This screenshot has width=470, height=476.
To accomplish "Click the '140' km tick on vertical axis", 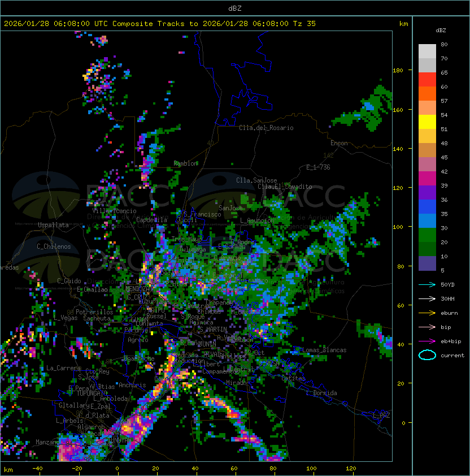I will [x=398, y=149].
